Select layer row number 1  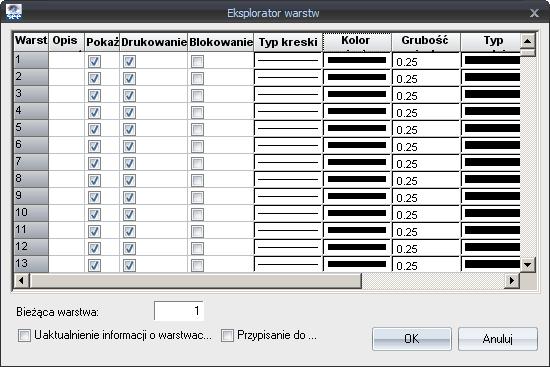(x=31, y=60)
